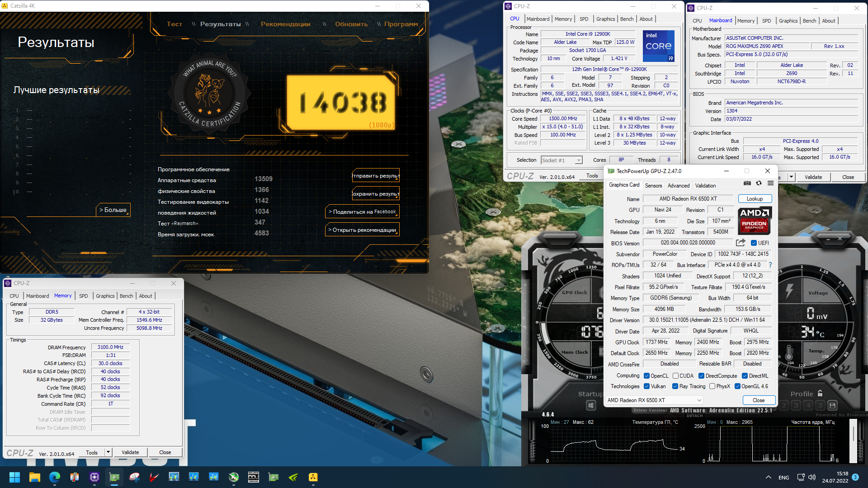Open the Socket #1 selection dropdown in CPU-Z

[x=561, y=160]
